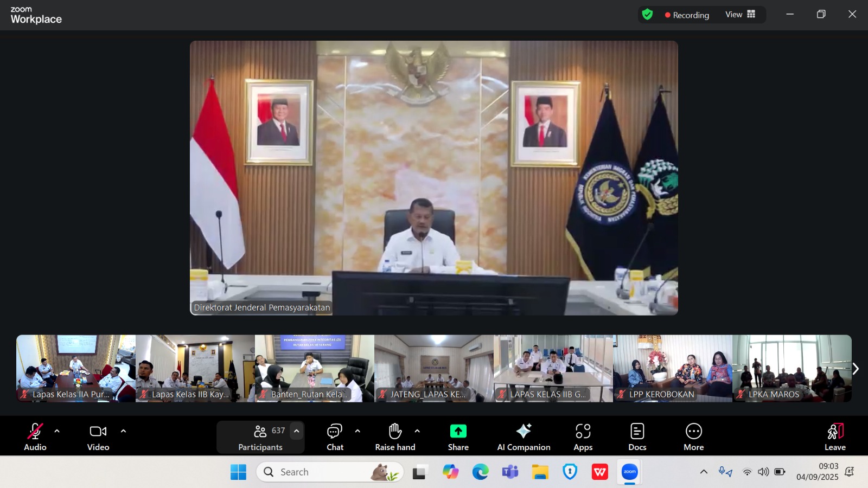Viewport: 868px width, 488px height.
Task: Open the Apps panel
Action: 583,436
